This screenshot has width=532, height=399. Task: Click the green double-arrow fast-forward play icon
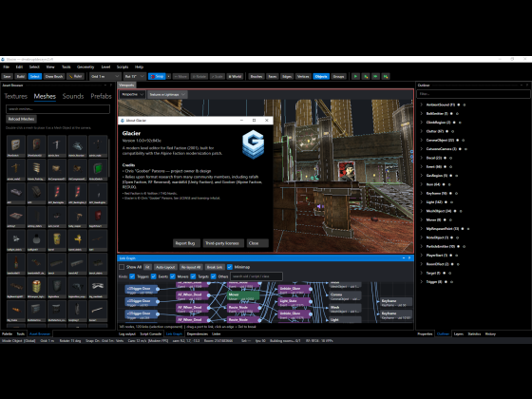coord(375,76)
